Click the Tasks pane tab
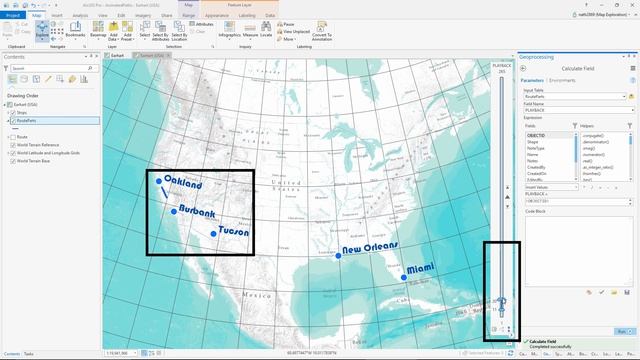 pos(29,354)
